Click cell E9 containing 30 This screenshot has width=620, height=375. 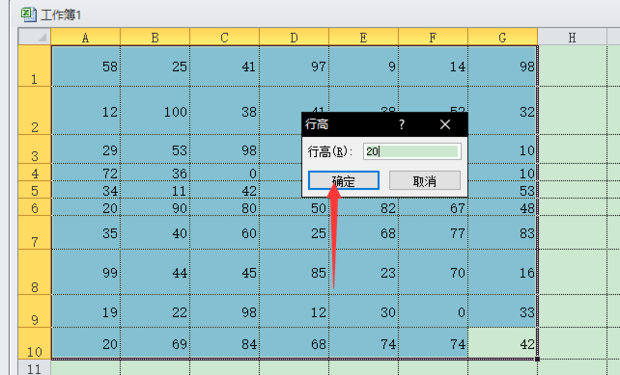coord(364,311)
